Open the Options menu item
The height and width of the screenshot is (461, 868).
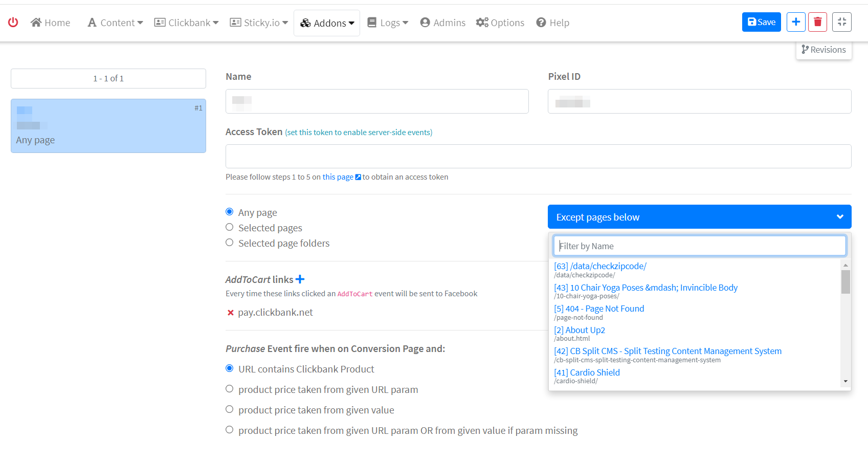click(500, 23)
